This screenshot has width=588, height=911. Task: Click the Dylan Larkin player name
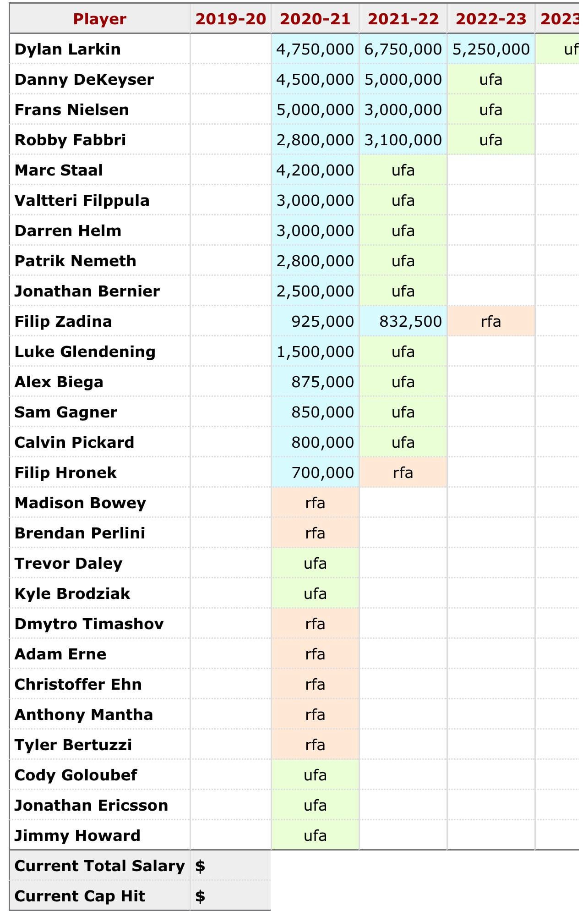click(x=68, y=49)
